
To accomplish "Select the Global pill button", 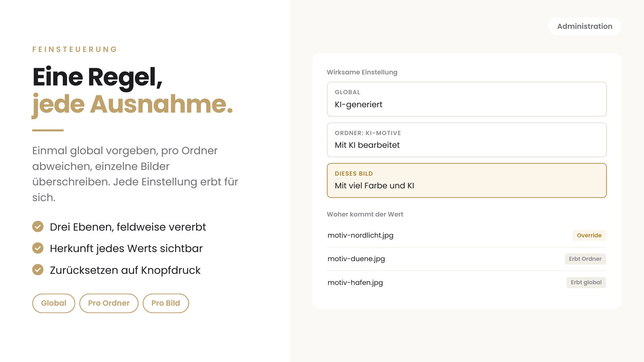I will (x=54, y=303).
